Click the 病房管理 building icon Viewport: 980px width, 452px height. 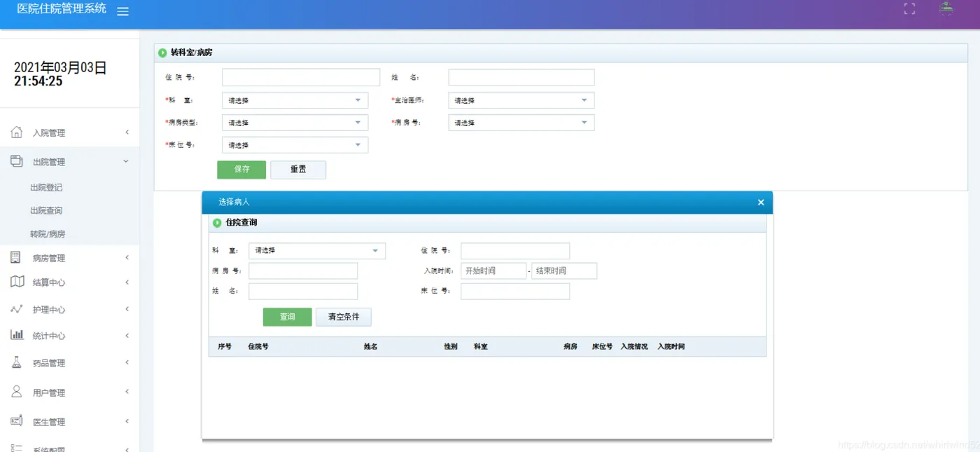pos(15,257)
